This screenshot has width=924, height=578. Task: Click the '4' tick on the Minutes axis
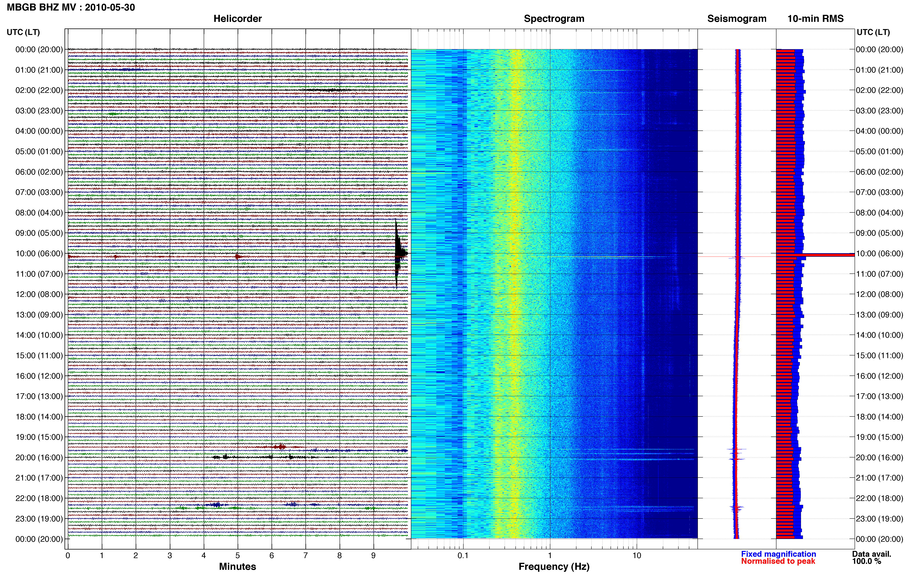point(204,555)
